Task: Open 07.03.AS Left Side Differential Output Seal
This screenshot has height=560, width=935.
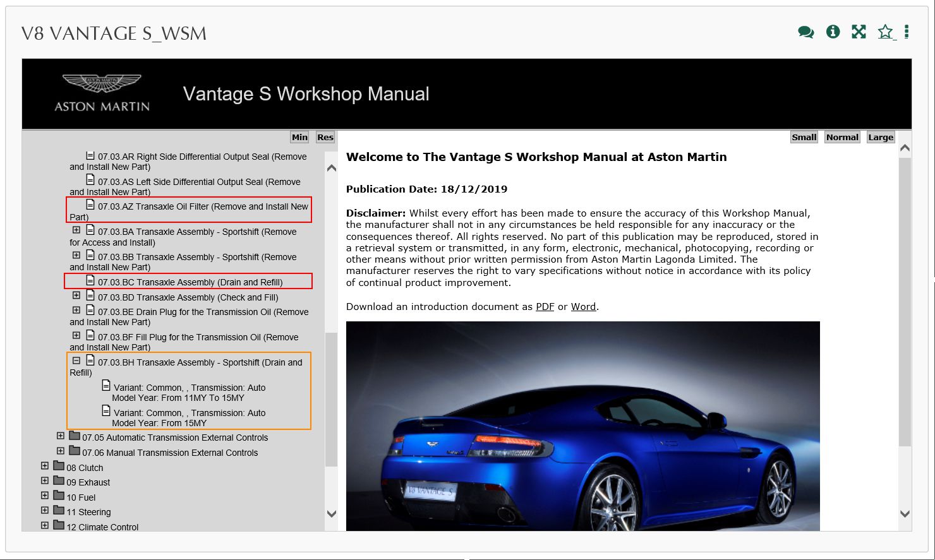Action: click(185, 187)
